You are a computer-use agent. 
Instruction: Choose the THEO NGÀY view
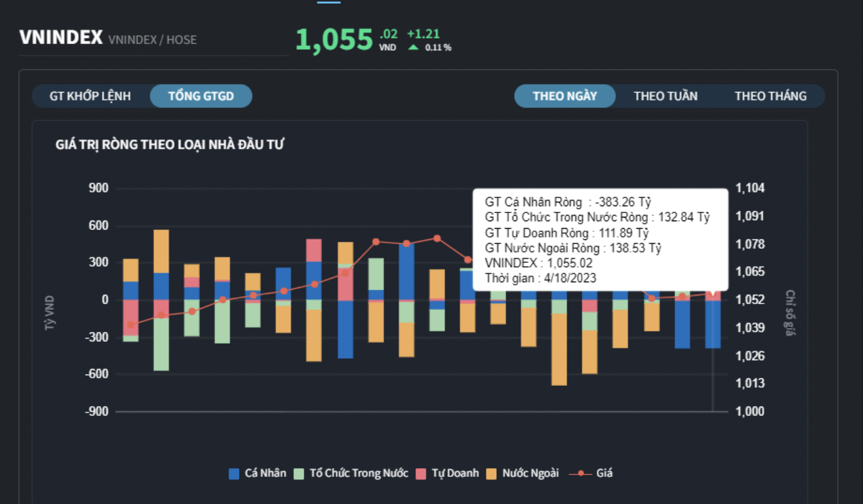[x=564, y=96]
